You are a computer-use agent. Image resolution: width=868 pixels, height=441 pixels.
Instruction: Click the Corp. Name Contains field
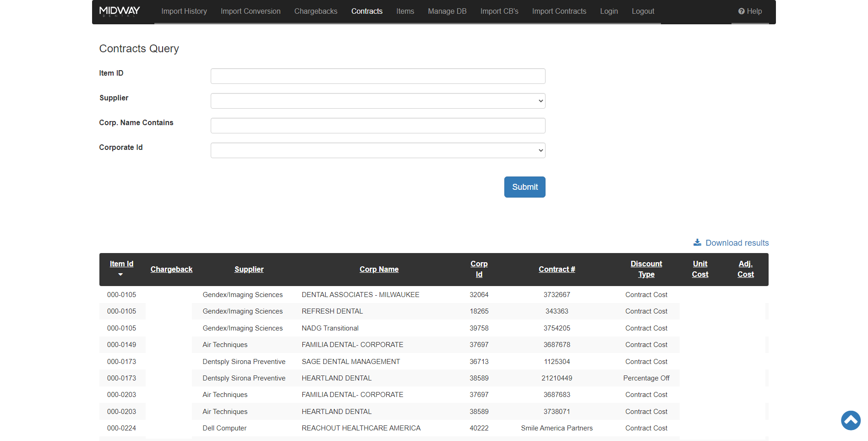pos(378,126)
